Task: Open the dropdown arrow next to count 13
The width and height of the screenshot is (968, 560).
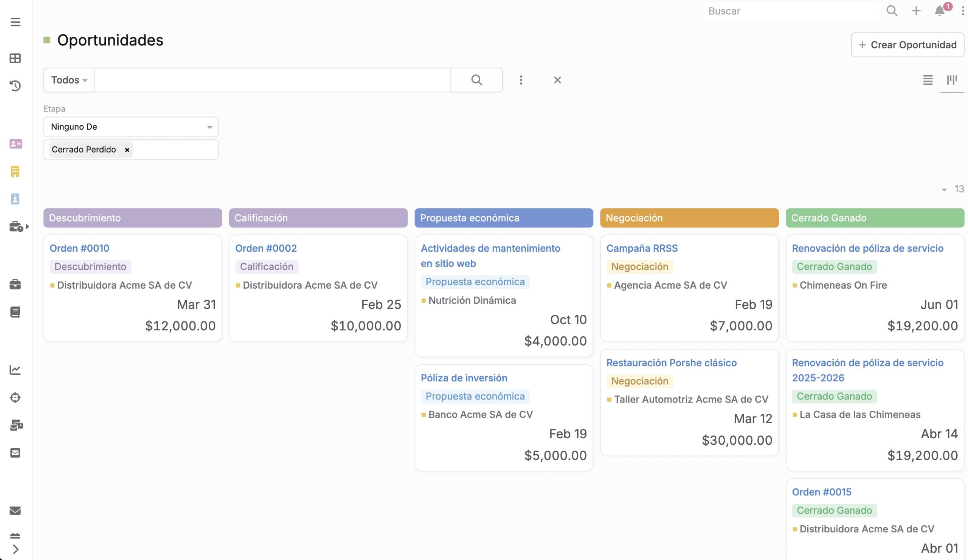Action: click(x=944, y=190)
